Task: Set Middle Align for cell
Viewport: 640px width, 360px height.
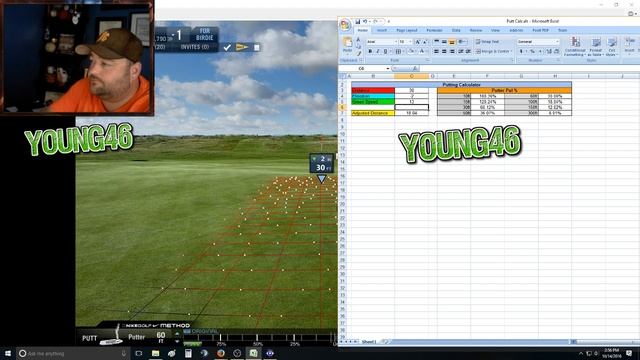Action: click(x=444, y=42)
